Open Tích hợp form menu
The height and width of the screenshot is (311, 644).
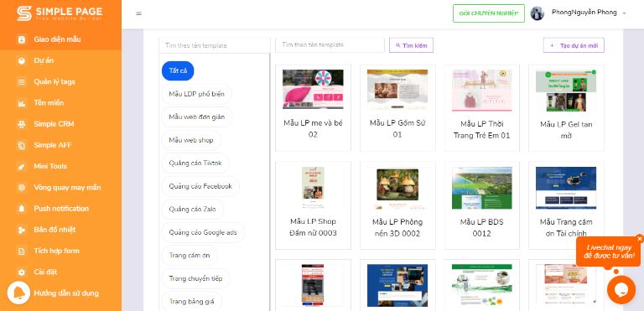click(60, 251)
